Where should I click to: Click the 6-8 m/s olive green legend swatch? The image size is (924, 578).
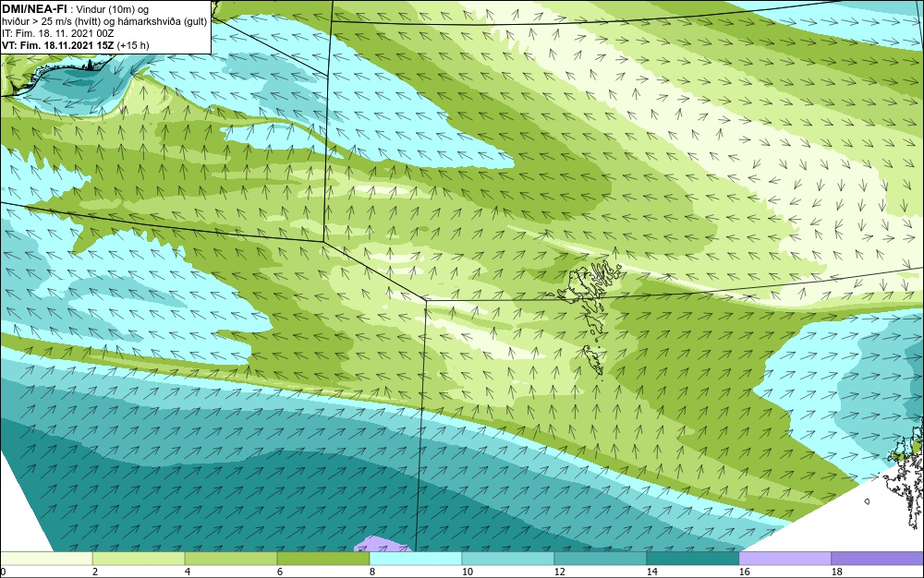(x=323, y=558)
